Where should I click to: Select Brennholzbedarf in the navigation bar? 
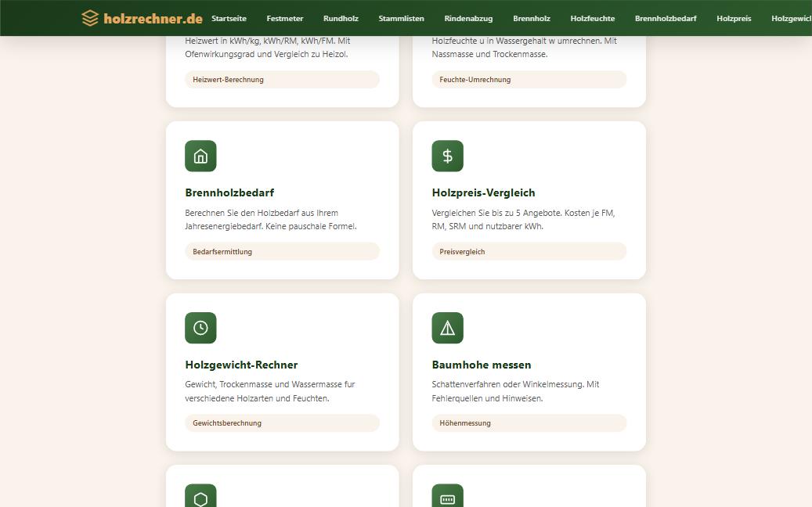coord(666,19)
